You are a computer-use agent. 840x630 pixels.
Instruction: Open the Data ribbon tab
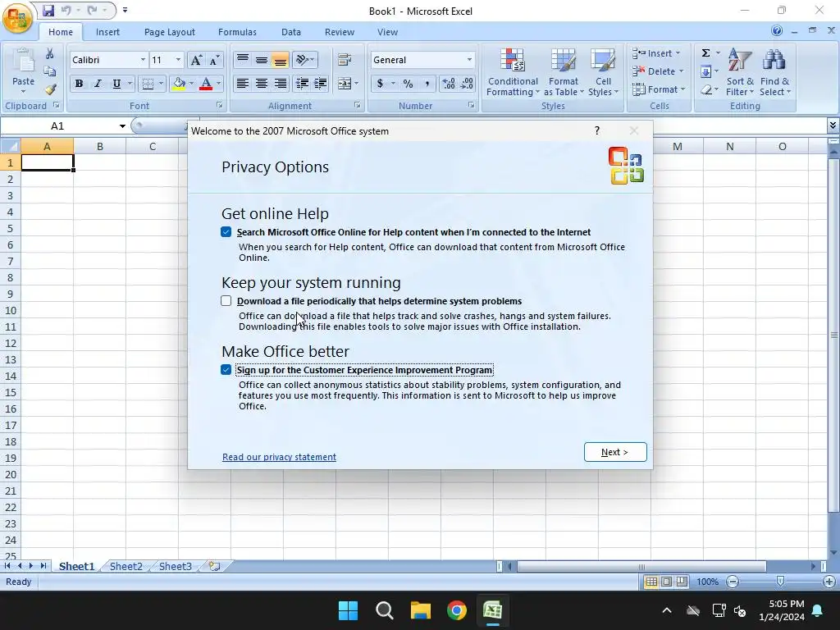[291, 32]
